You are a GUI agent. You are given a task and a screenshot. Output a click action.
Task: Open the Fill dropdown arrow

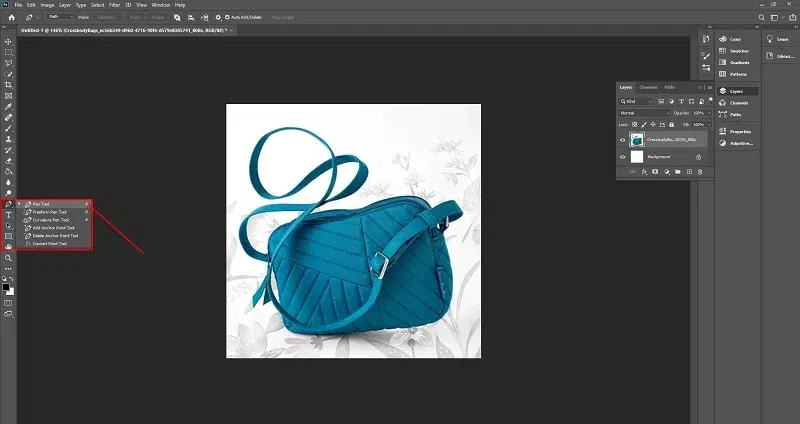[710, 124]
